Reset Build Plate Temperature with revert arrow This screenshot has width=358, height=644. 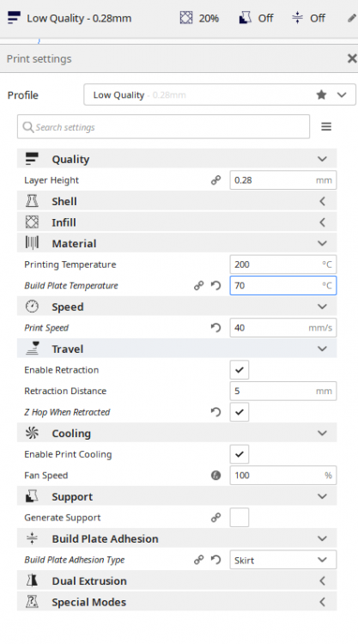tap(216, 285)
